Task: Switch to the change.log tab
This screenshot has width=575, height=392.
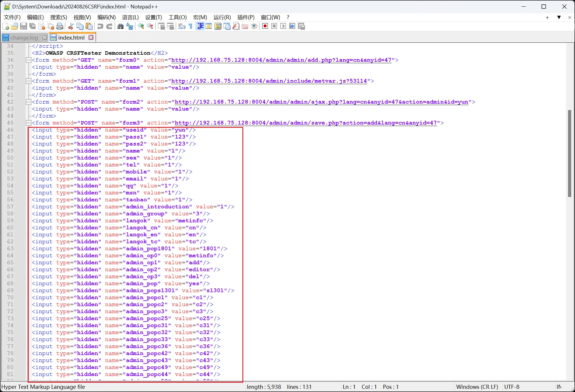Action: coord(24,38)
